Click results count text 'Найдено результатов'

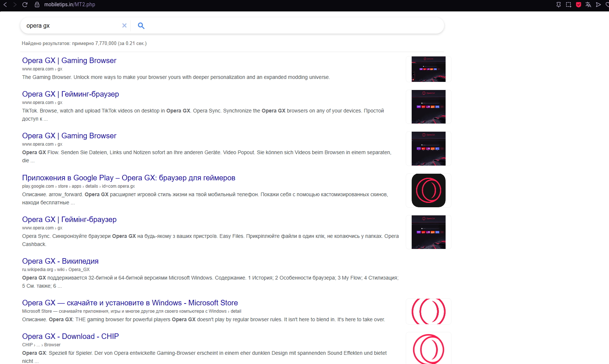(84, 44)
